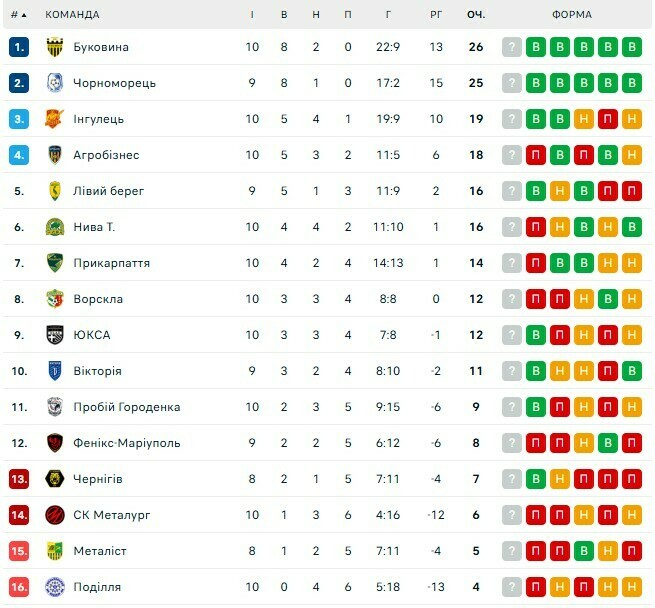
Task: Click the Чернігів team crest
Action: coord(55,479)
